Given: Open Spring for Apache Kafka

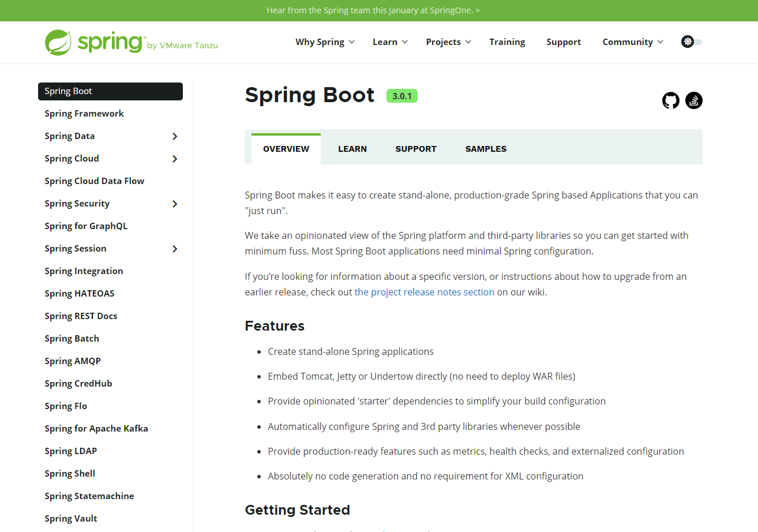Looking at the screenshot, I should pyautogui.click(x=96, y=429).
